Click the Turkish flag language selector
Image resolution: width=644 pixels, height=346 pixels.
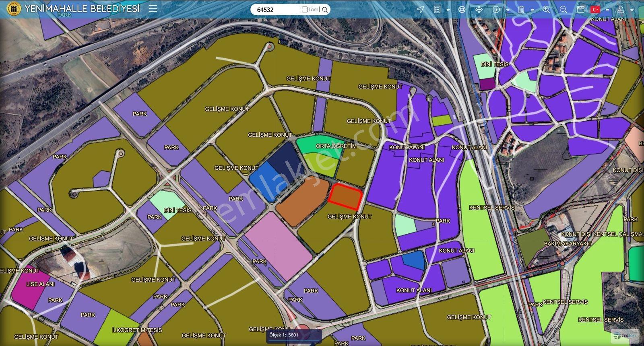click(x=595, y=9)
